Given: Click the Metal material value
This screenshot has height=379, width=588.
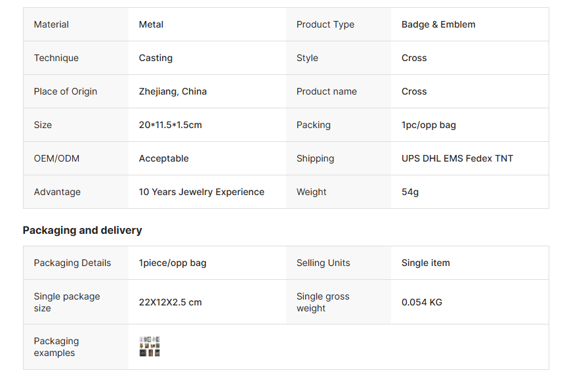Looking at the screenshot, I should (151, 24).
